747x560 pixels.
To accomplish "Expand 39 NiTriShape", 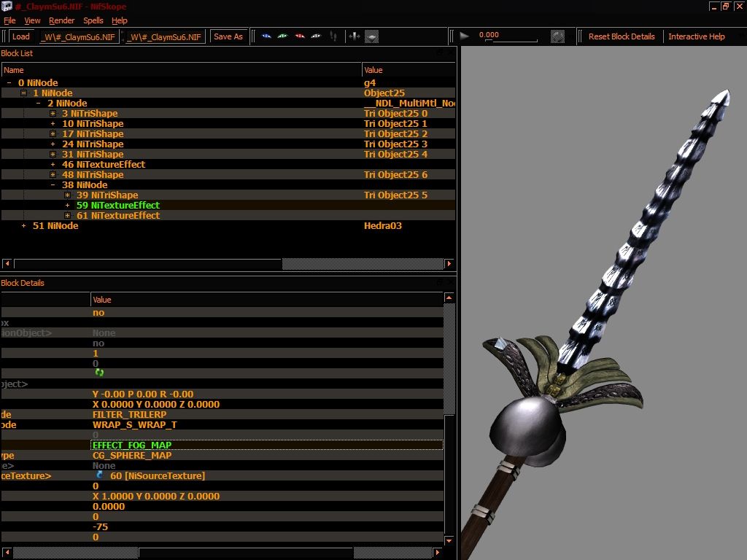I will [68, 195].
